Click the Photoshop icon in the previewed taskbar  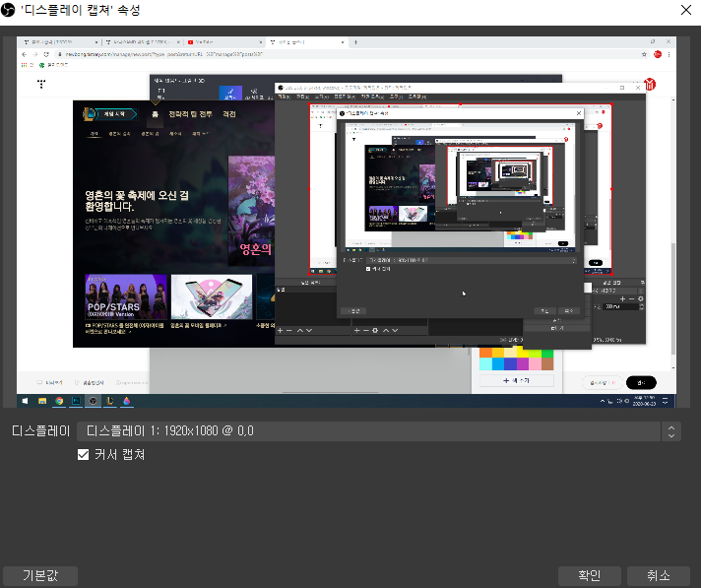[76, 401]
